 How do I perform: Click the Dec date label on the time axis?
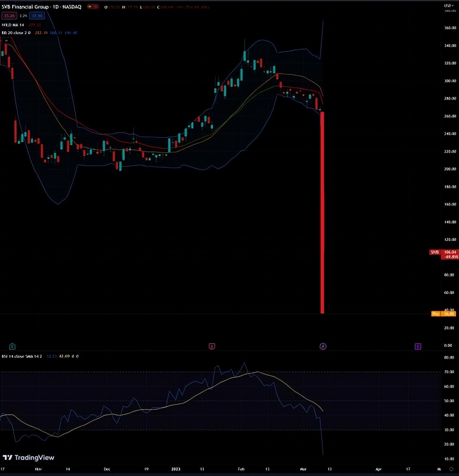(107, 469)
